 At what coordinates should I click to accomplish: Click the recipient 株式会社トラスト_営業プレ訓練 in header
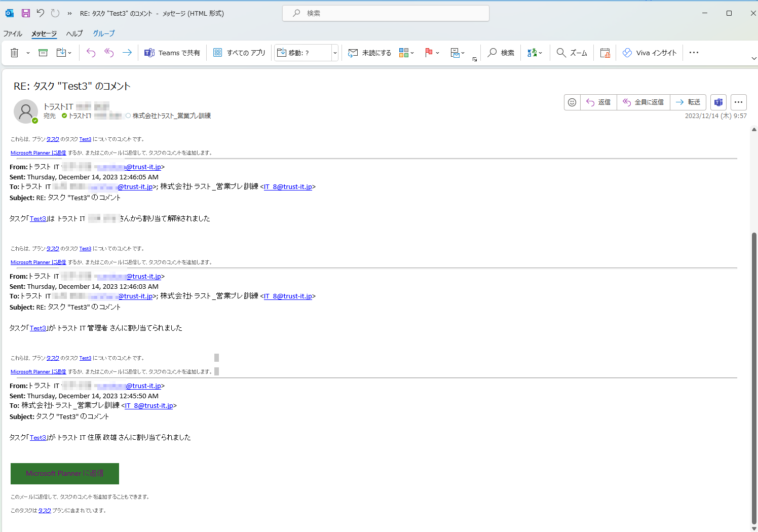click(172, 116)
